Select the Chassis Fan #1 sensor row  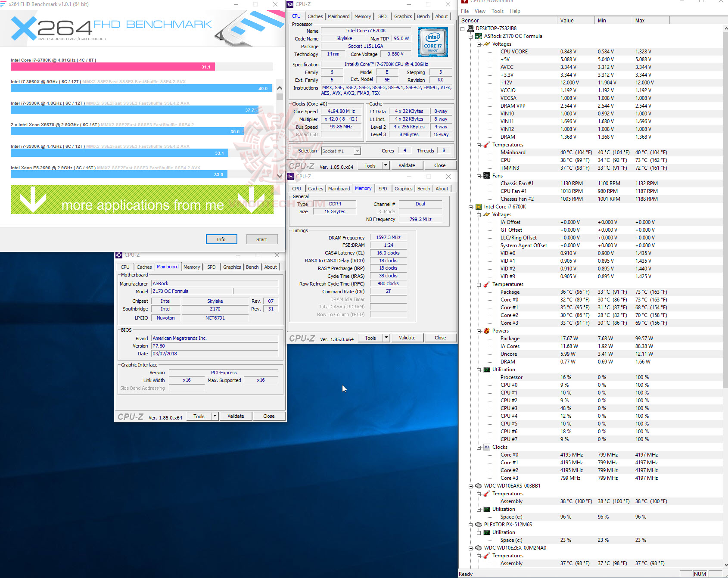590,183
